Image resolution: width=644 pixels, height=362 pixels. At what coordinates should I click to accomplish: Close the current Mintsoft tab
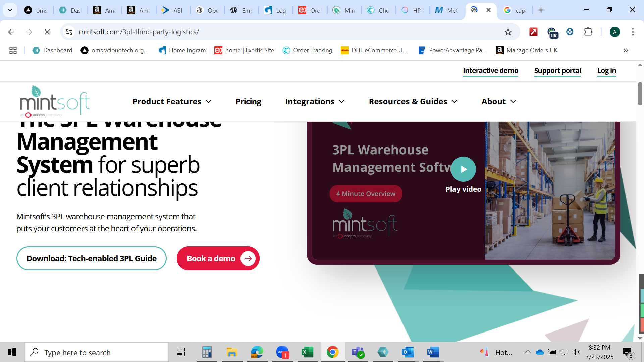(488, 10)
